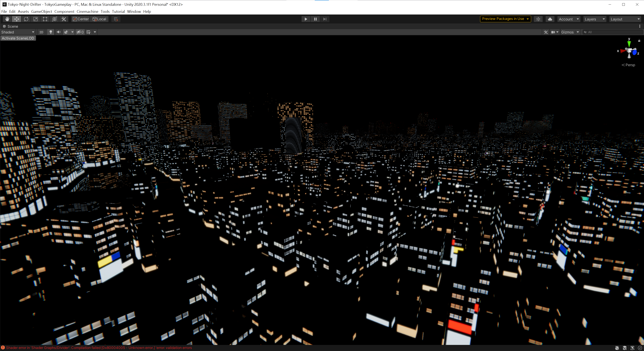Open the Help menu
Image resolution: width=644 pixels, height=351 pixels.
pos(147,11)
